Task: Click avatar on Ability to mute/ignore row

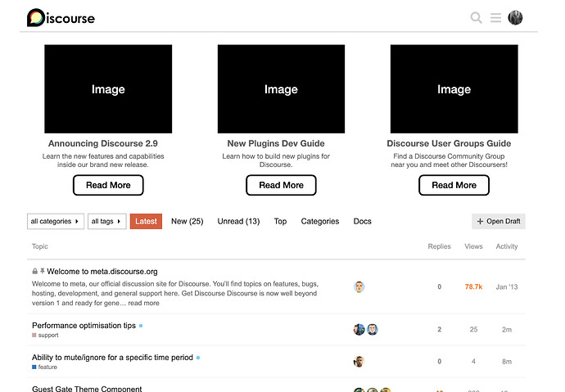Action: coord(359,362)
